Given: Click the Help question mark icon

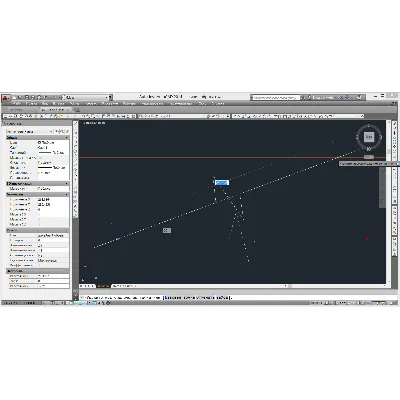Looking at the screenshot, I should click(359, 97).
